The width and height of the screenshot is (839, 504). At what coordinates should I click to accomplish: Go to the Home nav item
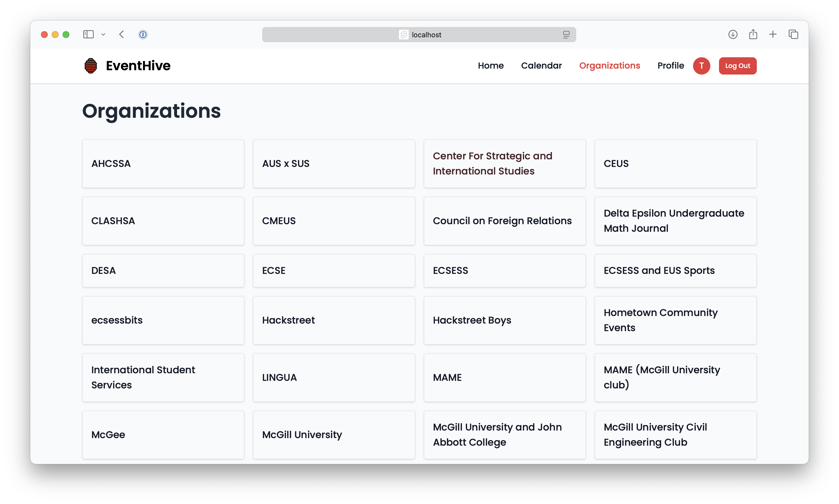[491, 66]
